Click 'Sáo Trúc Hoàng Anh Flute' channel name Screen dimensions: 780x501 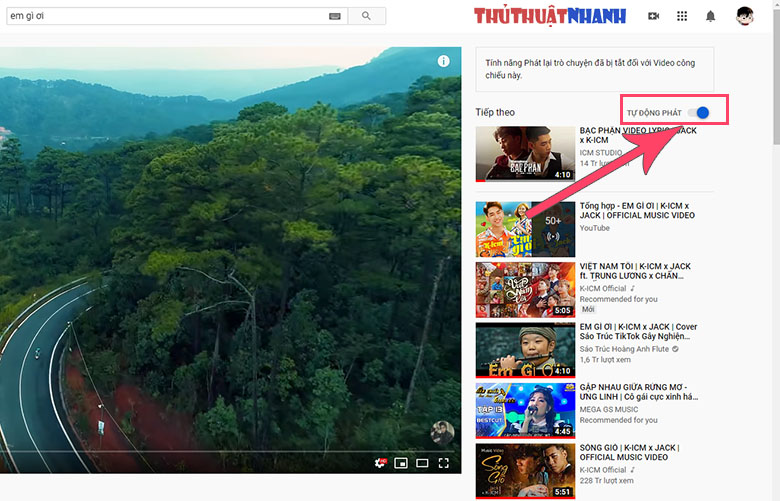624,349
